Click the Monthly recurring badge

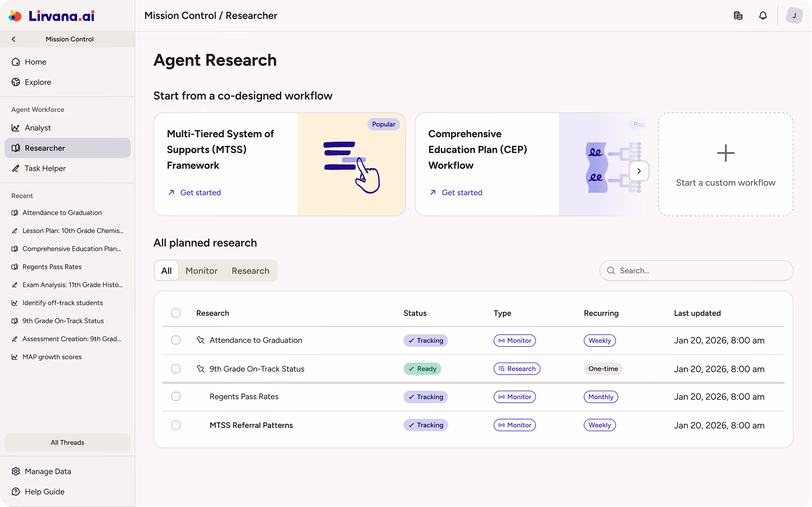[601, 397]
